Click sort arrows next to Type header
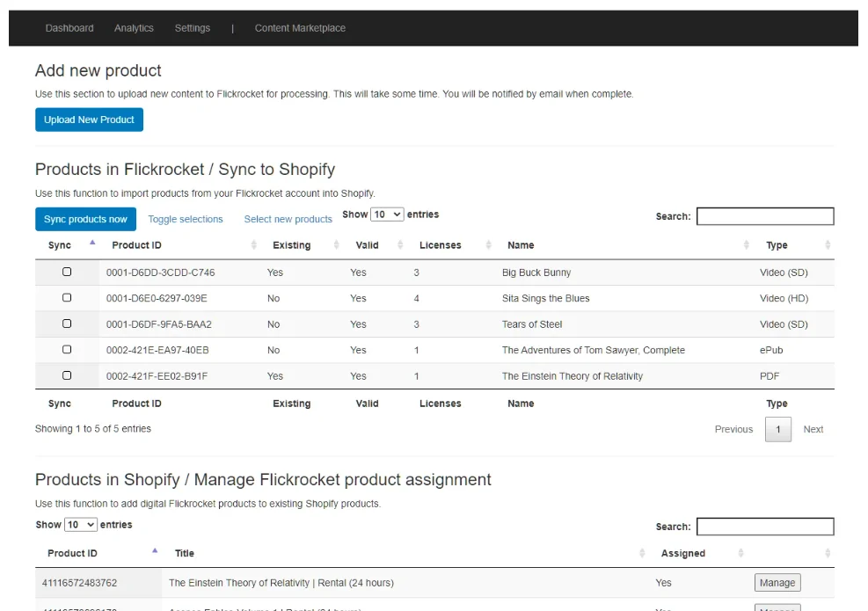The image size is (868, 611). (828, 244)
